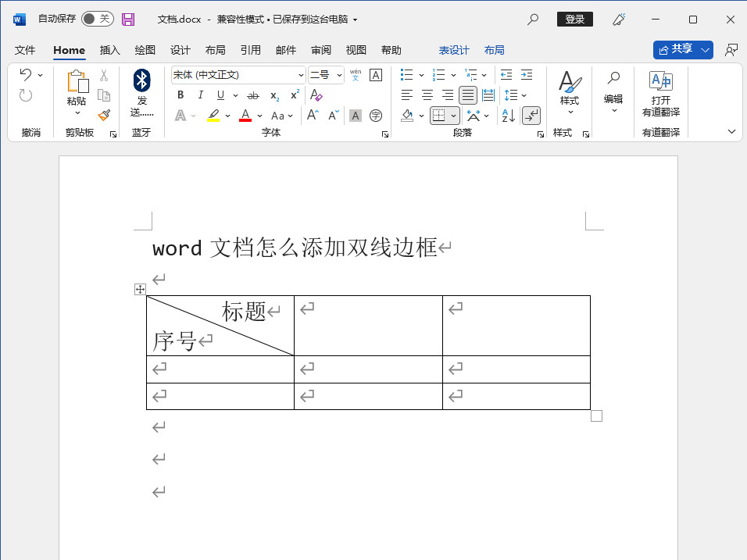Click the table resize handle
Image resolution: width=747 pixels, height=560 pixels.
[x=596, y=416]
